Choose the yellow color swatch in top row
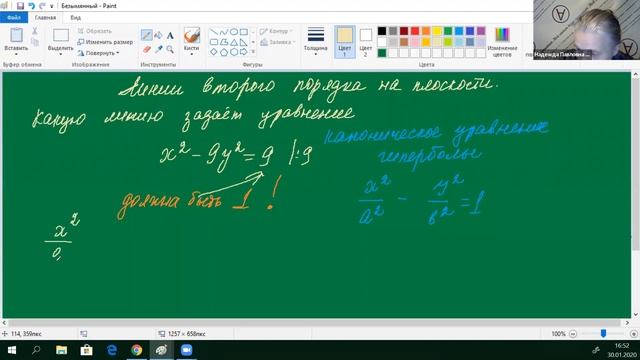The height and width of the screenshot is (360, 640). (437, 31)
